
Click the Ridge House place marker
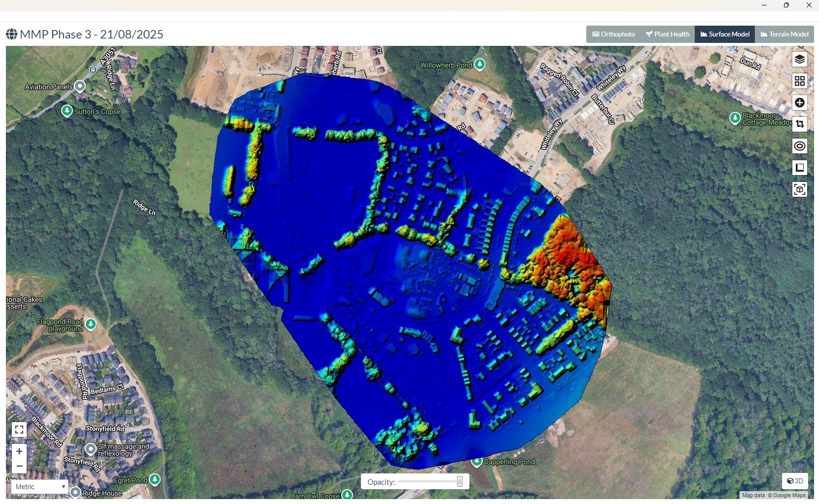[75, 492]
